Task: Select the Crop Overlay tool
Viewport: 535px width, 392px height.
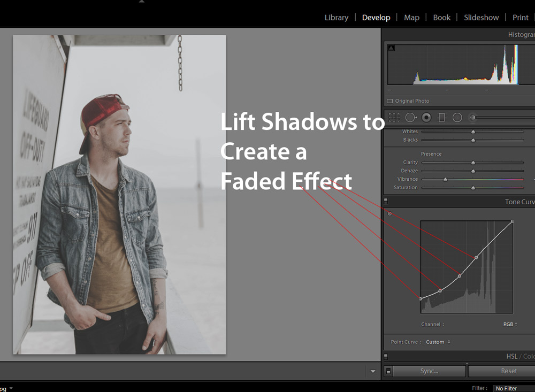Action: pyautogui.click(x=394, y=117)
